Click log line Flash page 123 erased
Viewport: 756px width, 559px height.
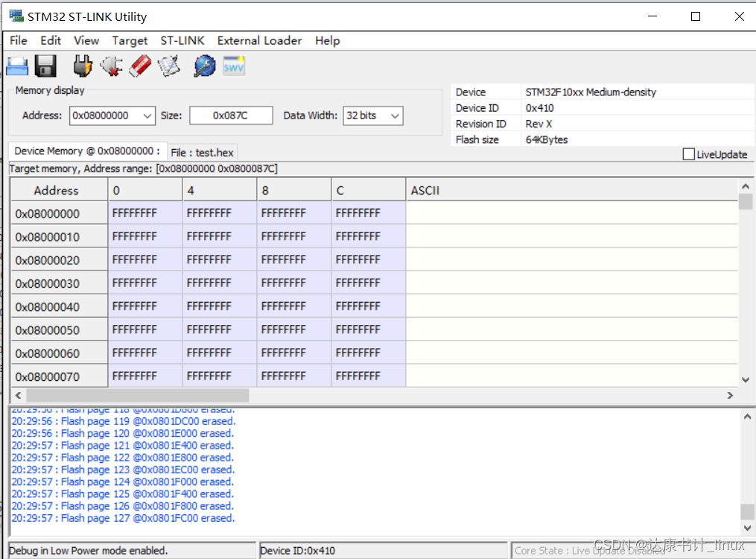123,470
